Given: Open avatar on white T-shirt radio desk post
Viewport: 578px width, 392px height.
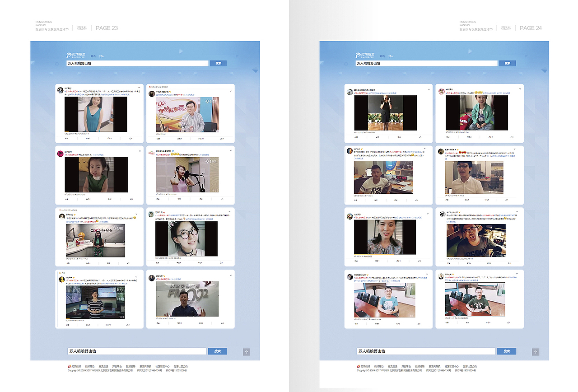Looking at the screenshot, I should (350, 151).
